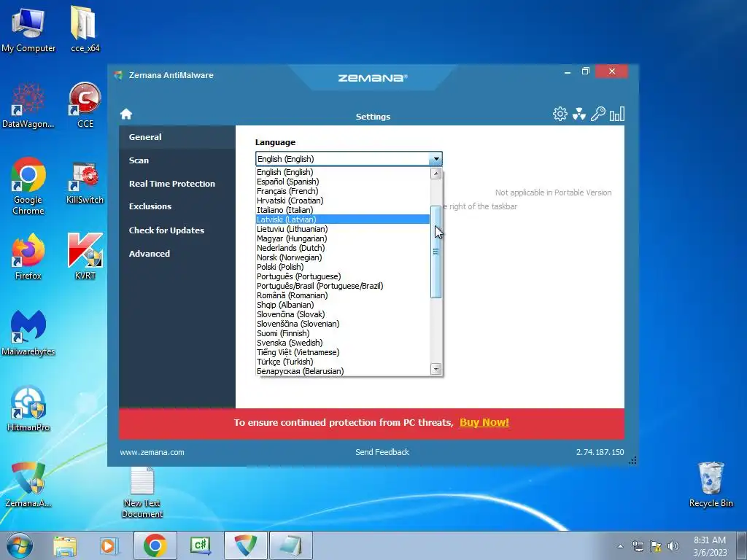Pick Latviski (Latvian) language
The image size is (747, 560).
tap(343, 219)
